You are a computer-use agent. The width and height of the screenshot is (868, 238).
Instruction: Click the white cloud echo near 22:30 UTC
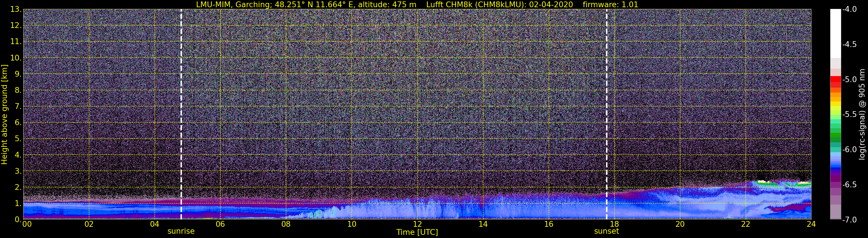click(x=761, y=182)
